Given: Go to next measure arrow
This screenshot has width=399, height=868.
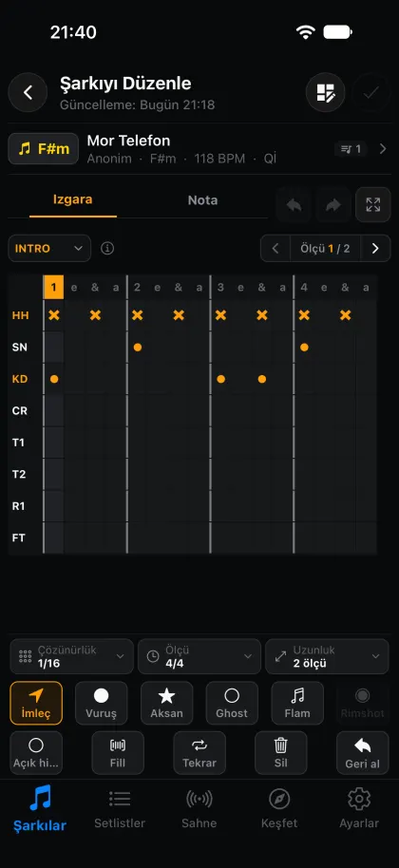Looking at the screenshot, I should [x=376, y=248].
